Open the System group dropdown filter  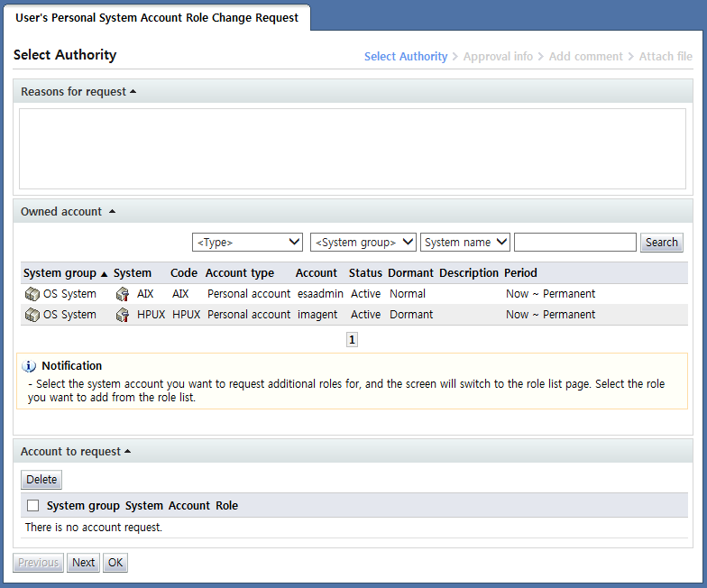[363, 242]
